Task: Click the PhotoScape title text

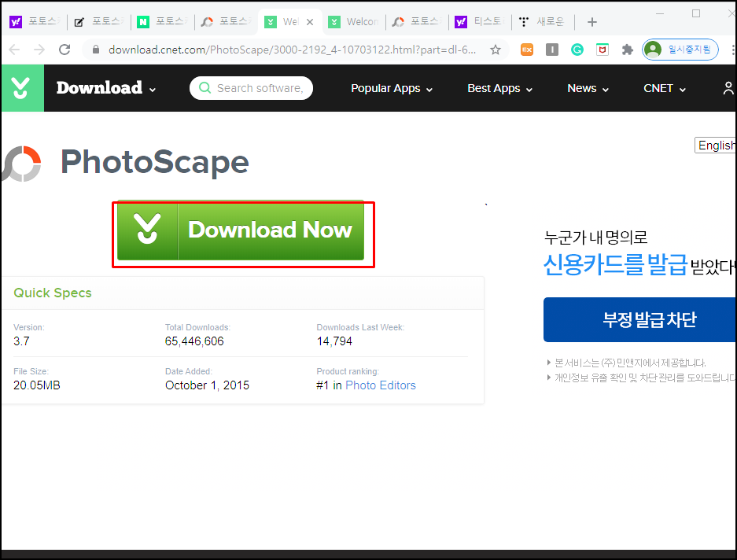Action: [155, 163]
